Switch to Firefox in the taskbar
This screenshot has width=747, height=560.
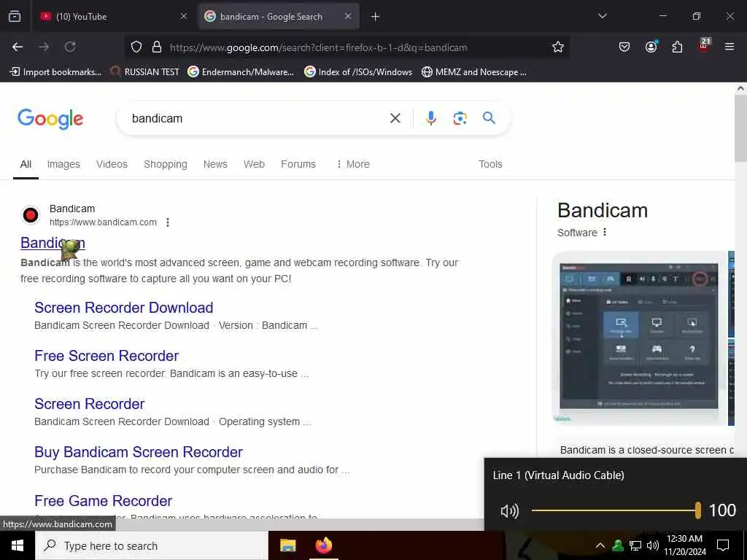tap(324, 545)
